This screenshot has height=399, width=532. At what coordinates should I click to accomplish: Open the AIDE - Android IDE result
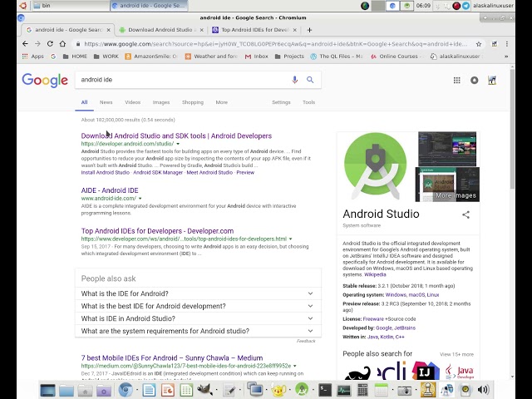pyautogui.click(x=110, y=190)
